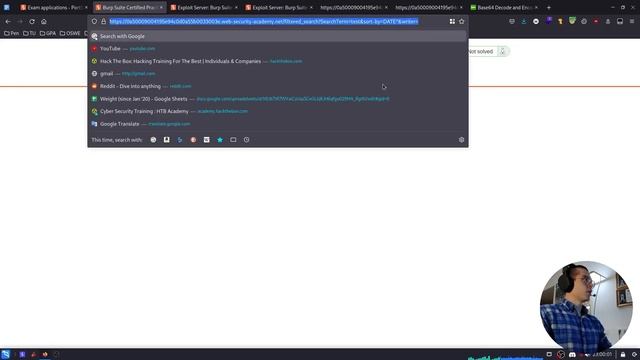Viewport: 640px width, 360px height.
Task: Open the browser home page icon
Action: tap(44, 21)
